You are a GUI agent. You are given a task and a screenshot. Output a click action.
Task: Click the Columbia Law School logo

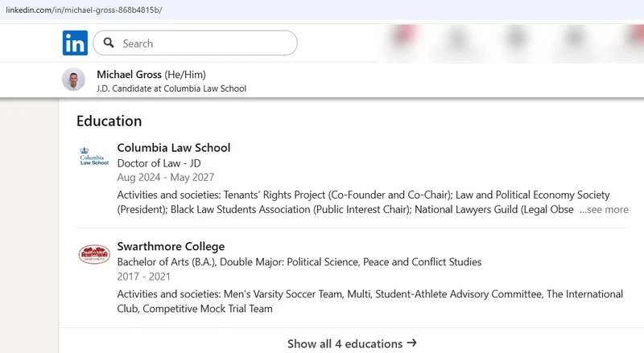[x=94, y=155]
